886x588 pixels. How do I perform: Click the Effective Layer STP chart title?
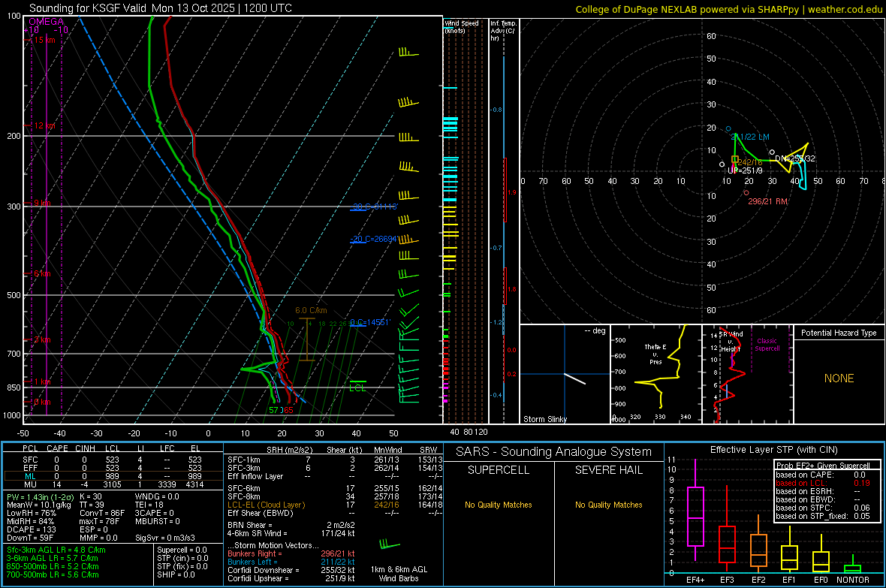click(773, 450)
